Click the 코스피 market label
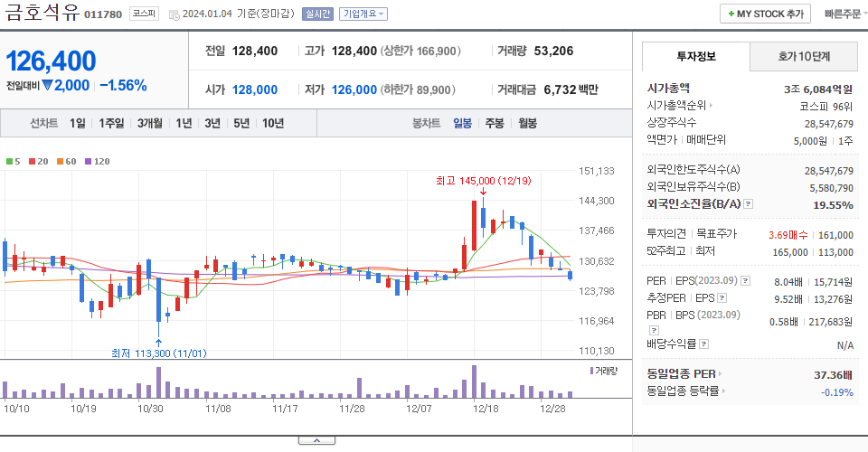The image size is (868, 452). point(144,14)
